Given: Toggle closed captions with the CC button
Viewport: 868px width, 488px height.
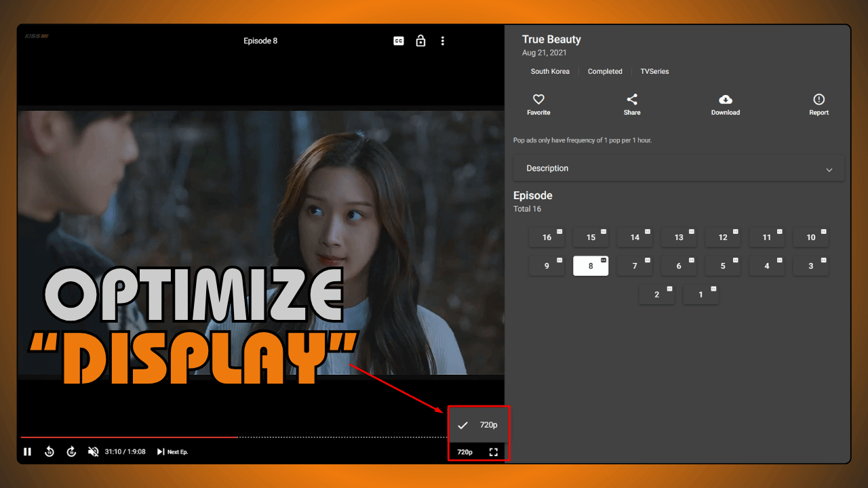Looking at the screenshot, I should coord(398,41).
